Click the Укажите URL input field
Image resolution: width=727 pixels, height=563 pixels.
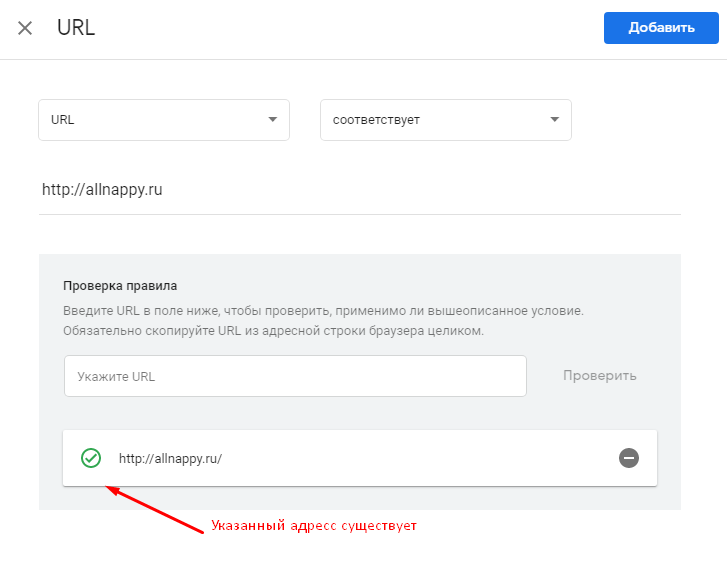[x=295, y=377]
